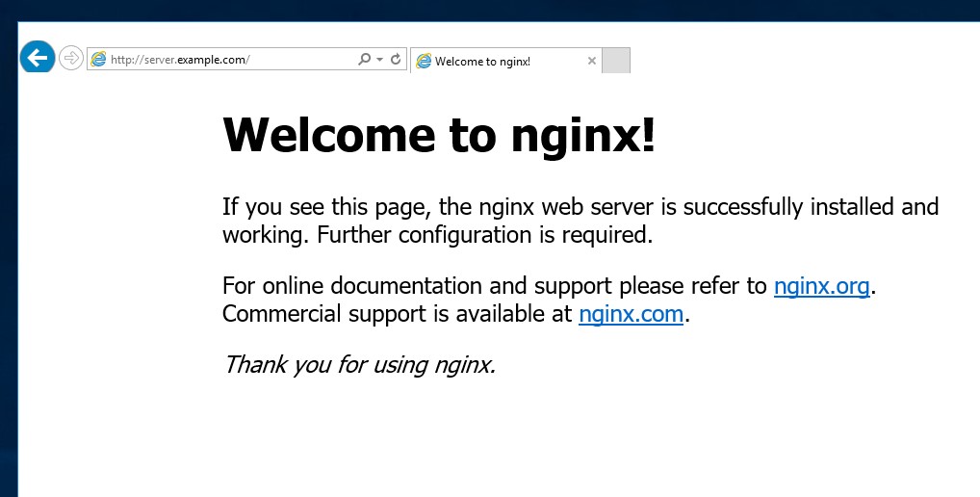The image size is (980, 497).
Task: Open the address bar dropdown arrow
Action: click(379, 60)
